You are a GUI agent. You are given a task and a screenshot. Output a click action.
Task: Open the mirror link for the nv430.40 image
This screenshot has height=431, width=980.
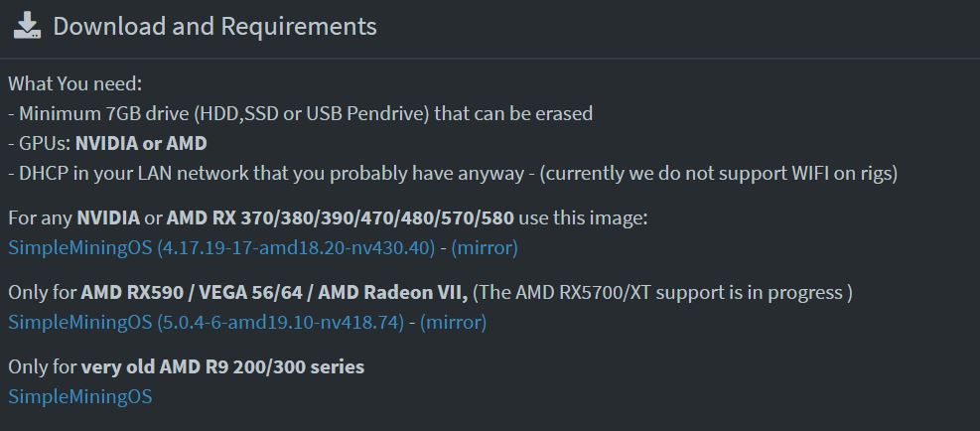[x=485, y=247]
